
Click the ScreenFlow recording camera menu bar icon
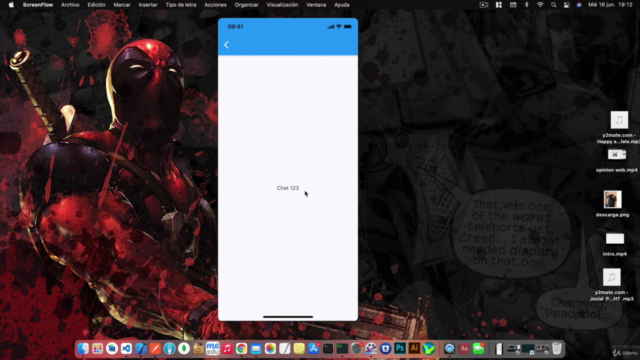[484, 5]
